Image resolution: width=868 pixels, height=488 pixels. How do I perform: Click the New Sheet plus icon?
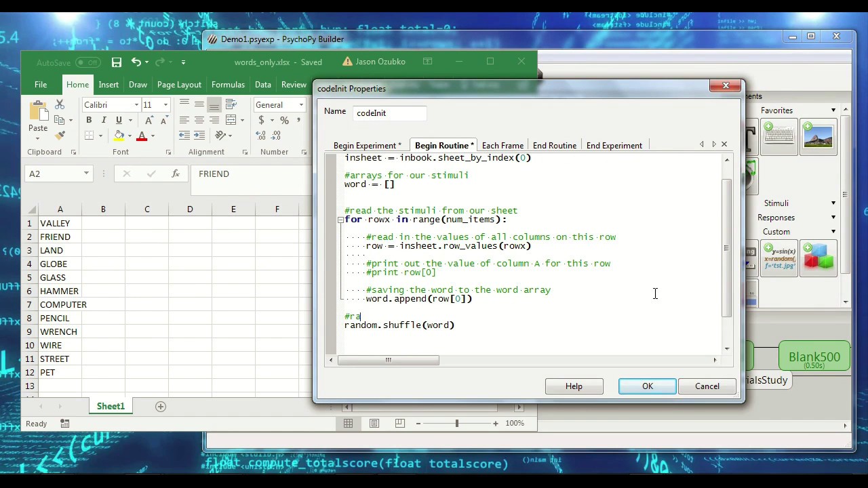coord(161,407)
